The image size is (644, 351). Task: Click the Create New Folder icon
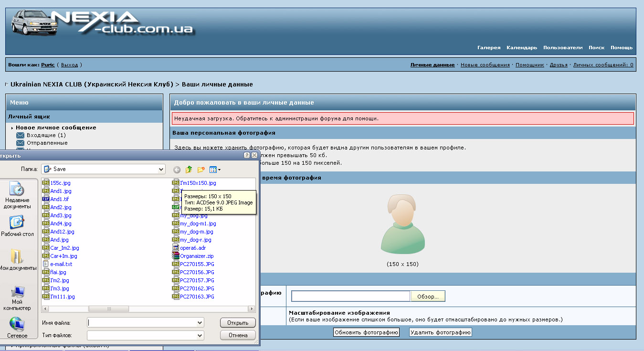(201, 170)
